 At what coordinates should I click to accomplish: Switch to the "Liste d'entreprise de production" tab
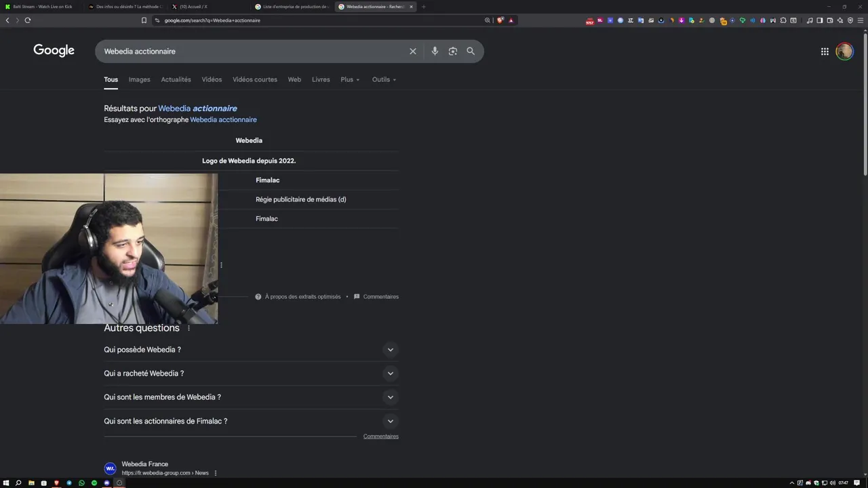pyautogui.click(x=292, y=7)
